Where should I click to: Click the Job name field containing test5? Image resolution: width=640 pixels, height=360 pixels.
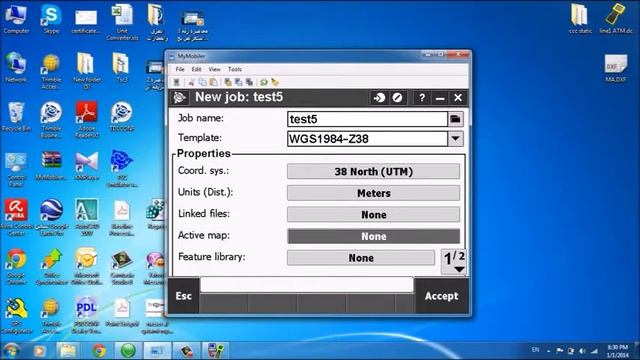pyautogui.click(x=367, y=119)
